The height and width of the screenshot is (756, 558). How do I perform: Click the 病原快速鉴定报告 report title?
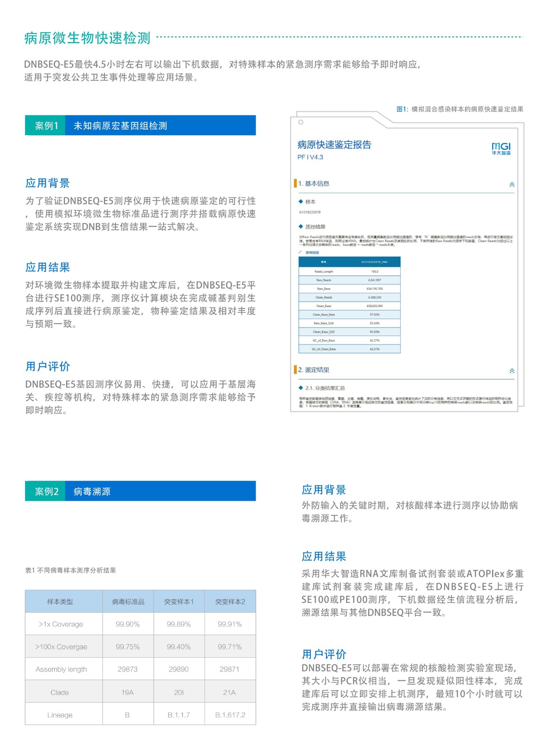[x=334, y=145]
